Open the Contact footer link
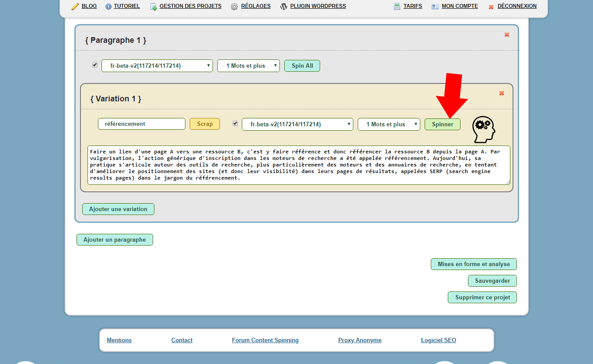This screenshot has height=364, width=593. (x=182, y=340)
